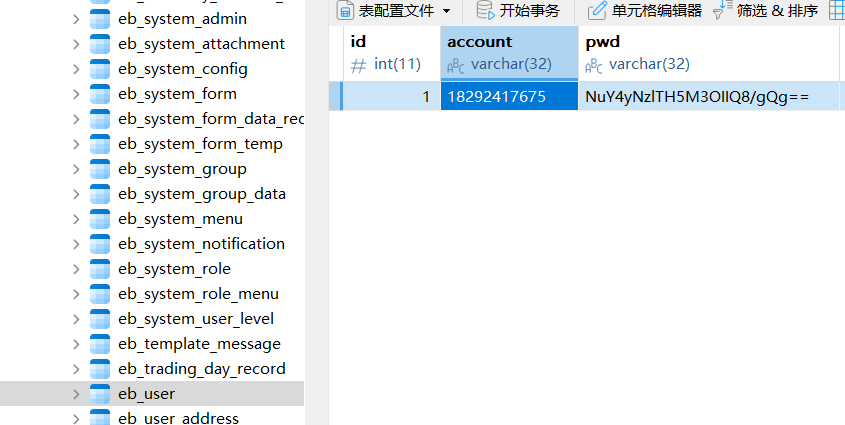
Task: Click the eb_system_notification table icon
Action: 100,244
